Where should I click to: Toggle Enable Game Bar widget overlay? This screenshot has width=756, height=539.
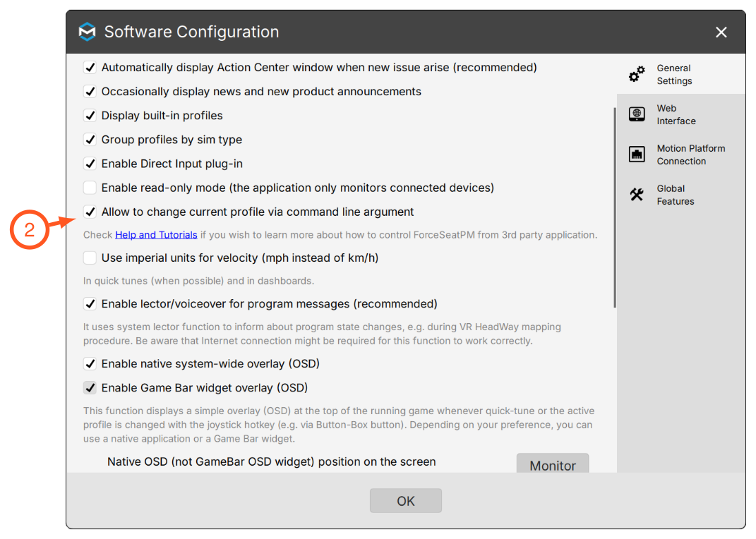(90, 388)
